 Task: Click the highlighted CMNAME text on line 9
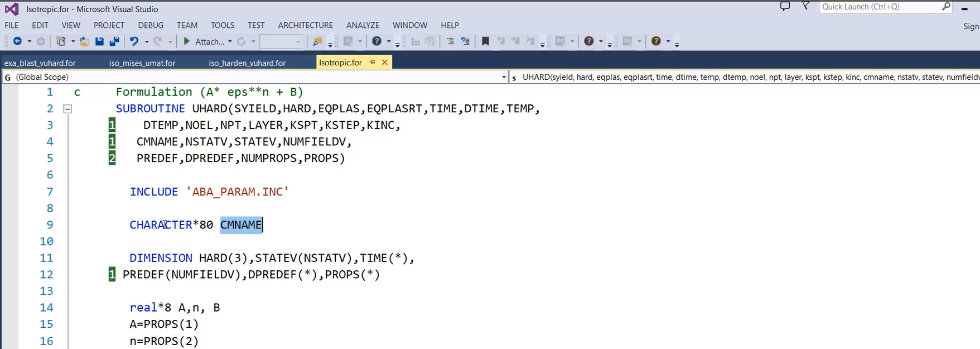[x=241, y=224]
